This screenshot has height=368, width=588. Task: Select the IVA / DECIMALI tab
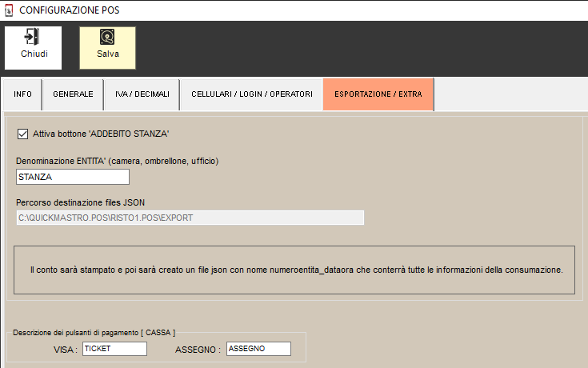pyautogui.click(x=142, y=94)
